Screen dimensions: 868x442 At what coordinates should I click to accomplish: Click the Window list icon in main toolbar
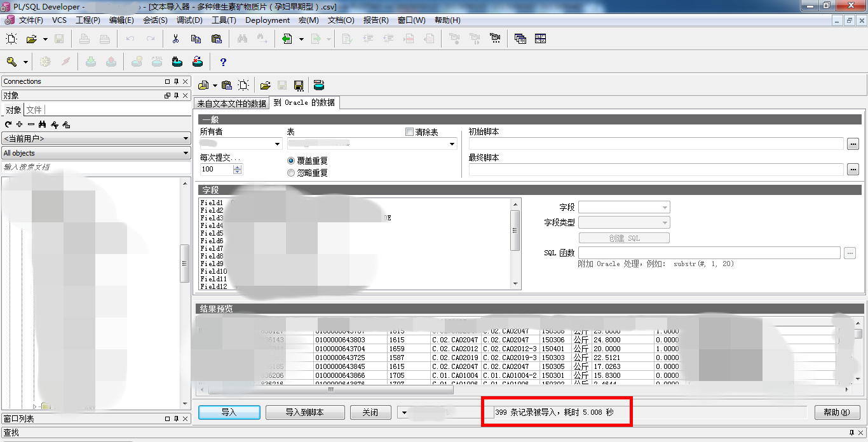[x=520, y=39]
